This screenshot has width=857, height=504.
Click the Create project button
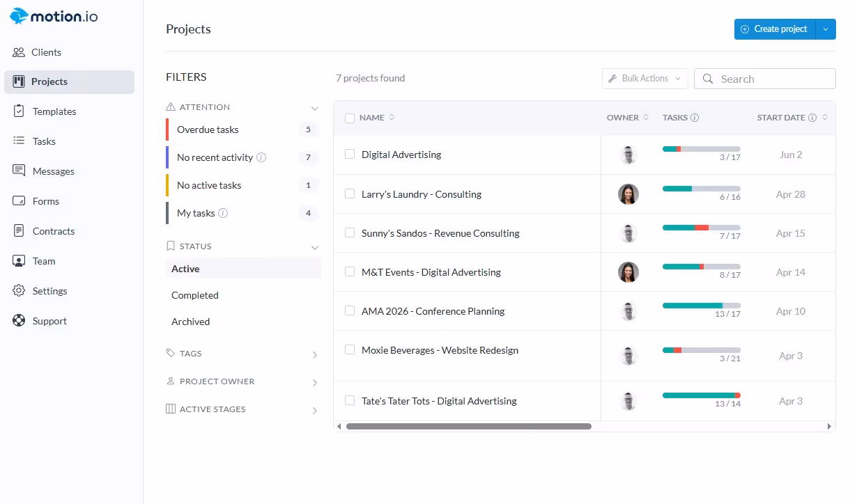tap(775, 29)
